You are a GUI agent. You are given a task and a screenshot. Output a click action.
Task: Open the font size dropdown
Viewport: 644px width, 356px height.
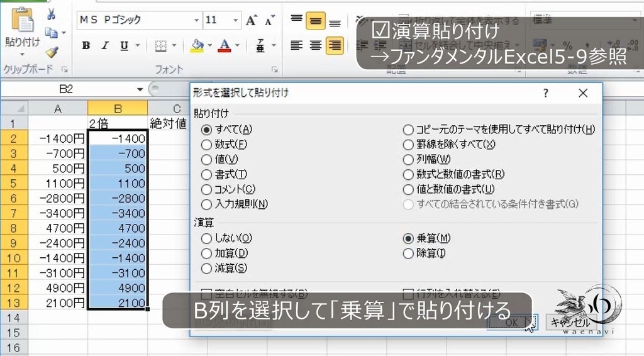tap(235, 20)
